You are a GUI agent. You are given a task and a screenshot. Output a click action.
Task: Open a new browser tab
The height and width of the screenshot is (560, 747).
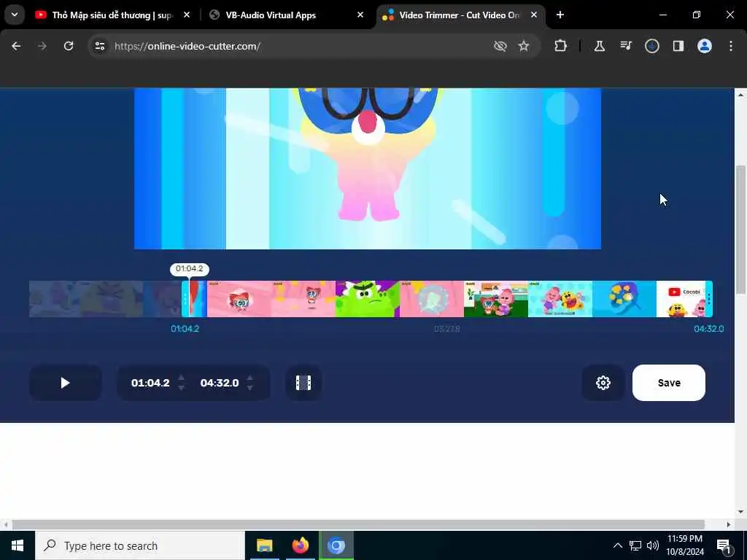(x=560, y=15)
